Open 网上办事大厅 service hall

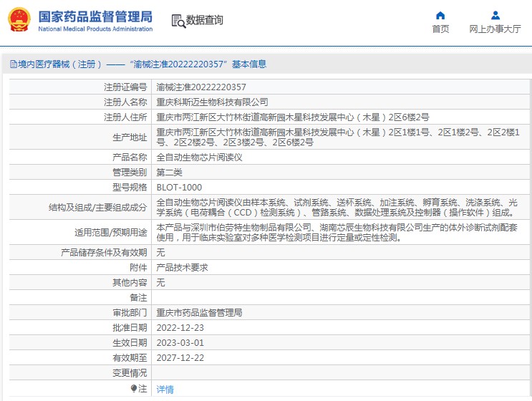[495, 29]
